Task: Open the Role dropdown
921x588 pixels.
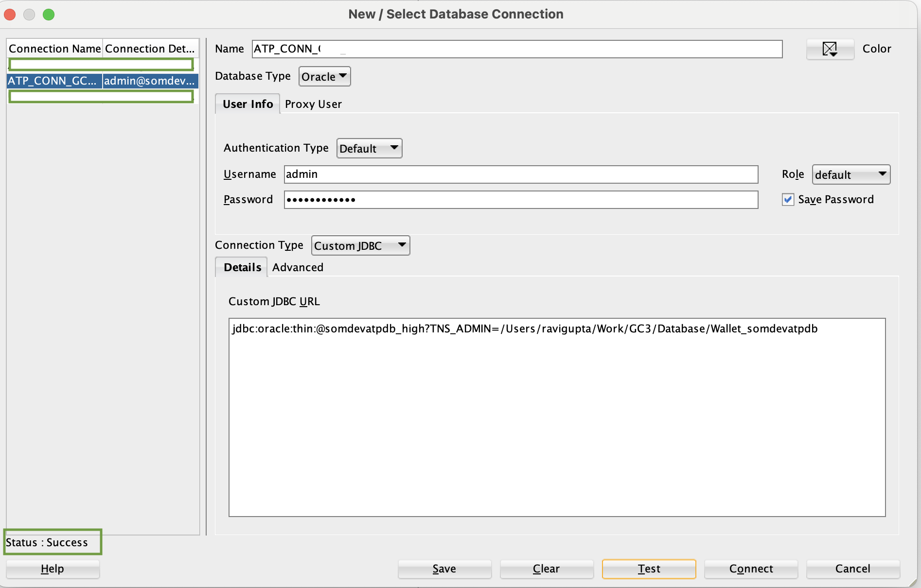Action: [850, 174]
